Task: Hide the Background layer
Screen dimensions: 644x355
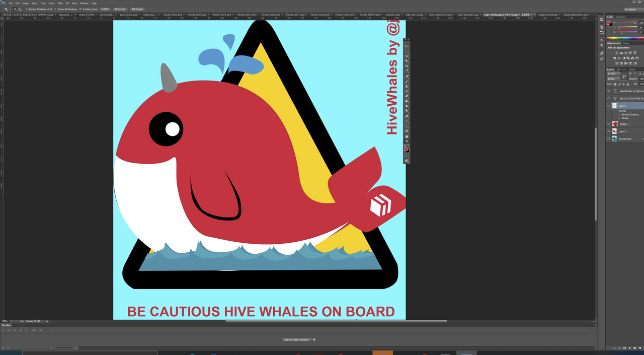Action: [608, 138]
